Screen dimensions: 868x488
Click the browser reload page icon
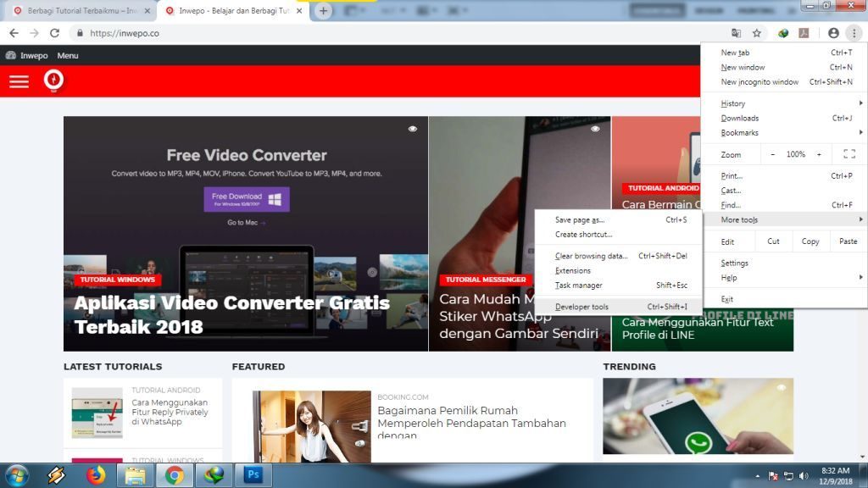[x=55, y=33]
